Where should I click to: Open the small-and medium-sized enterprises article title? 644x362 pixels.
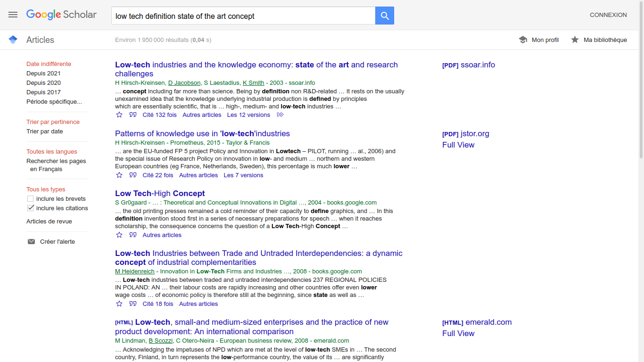pos(252,327)
